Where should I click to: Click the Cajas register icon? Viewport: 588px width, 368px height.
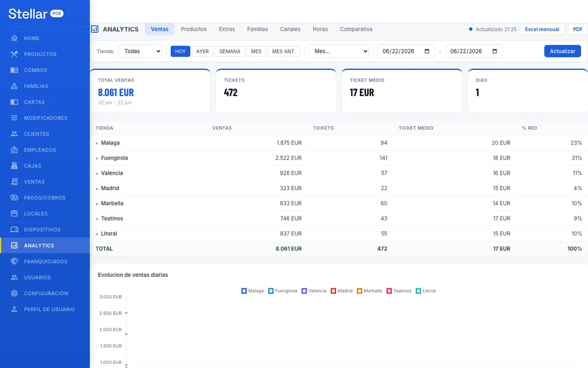point(14,166)
